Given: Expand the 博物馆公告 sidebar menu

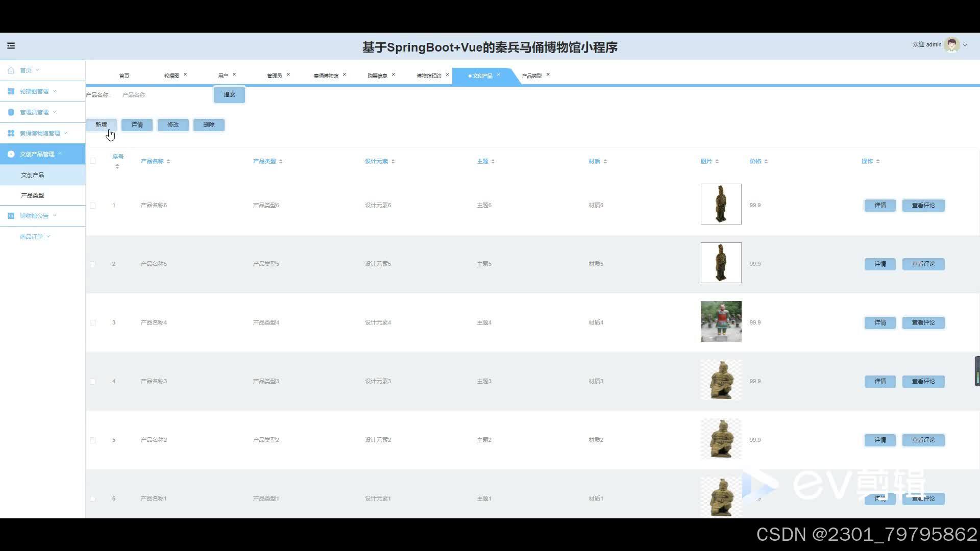Looking at the screenshot, I should 34,216.
